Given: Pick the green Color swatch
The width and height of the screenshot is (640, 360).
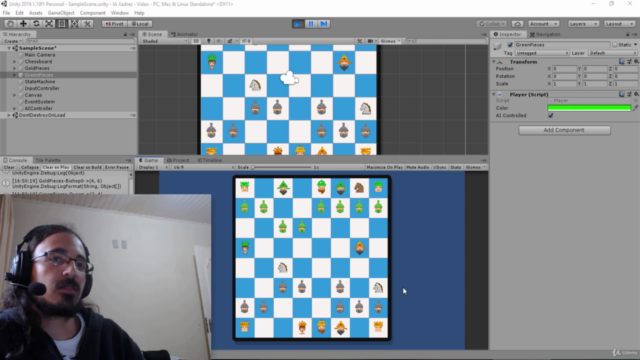Looking at the screenshot, I should 589,108.
